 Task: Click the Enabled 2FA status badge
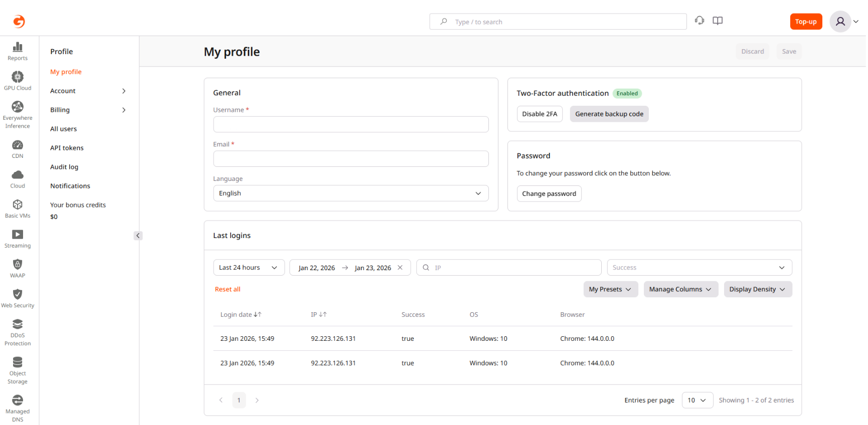(627, 93)
